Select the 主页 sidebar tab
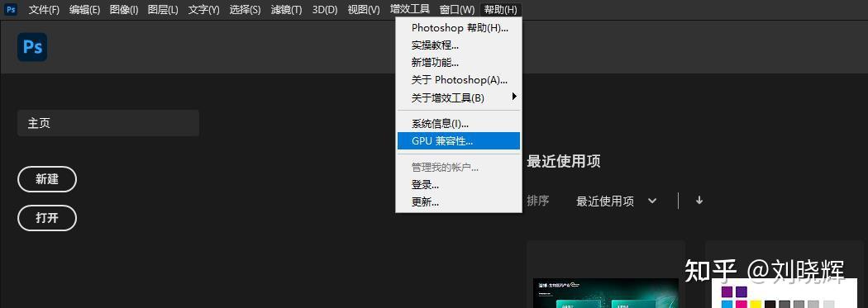This screenshot has width=868, height=308. pyautogui.click(x=108, y=123)
